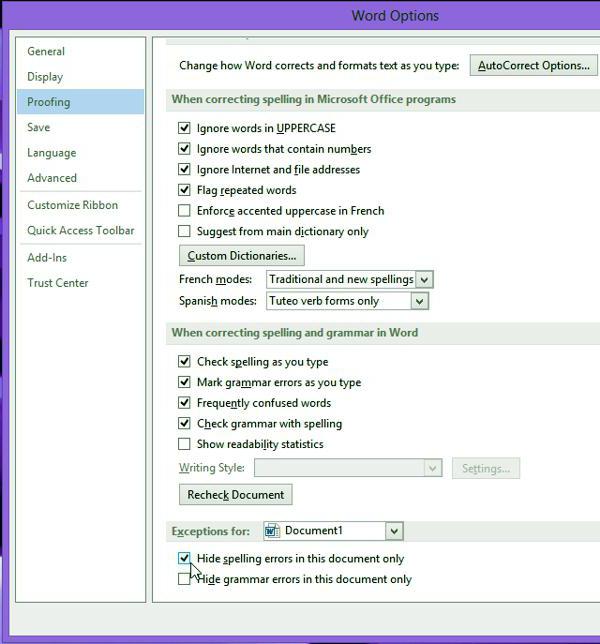Uncheck Hide spelling errors in this document

(x=184, y=559)
